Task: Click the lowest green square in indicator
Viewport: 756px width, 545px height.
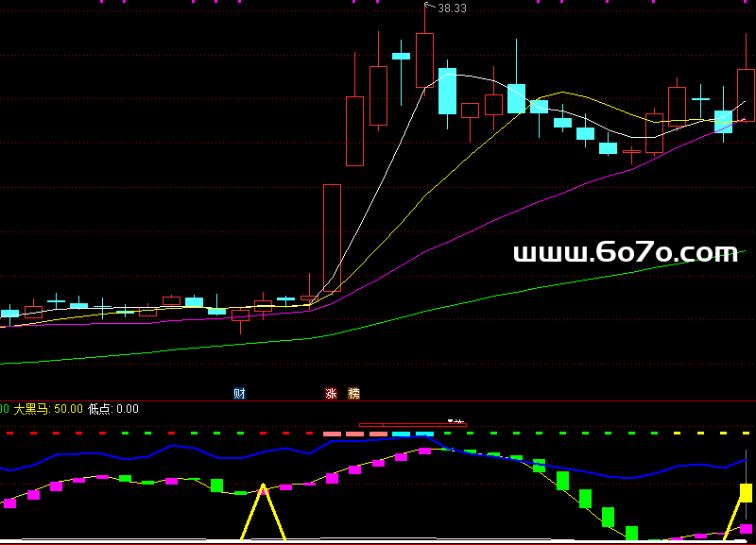Action: 631,533
